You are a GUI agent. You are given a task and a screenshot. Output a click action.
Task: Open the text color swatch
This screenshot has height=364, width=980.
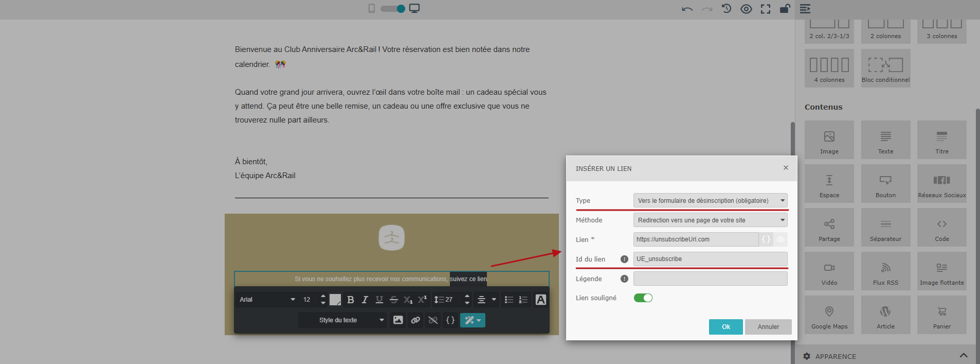click(x=335, y=300)
